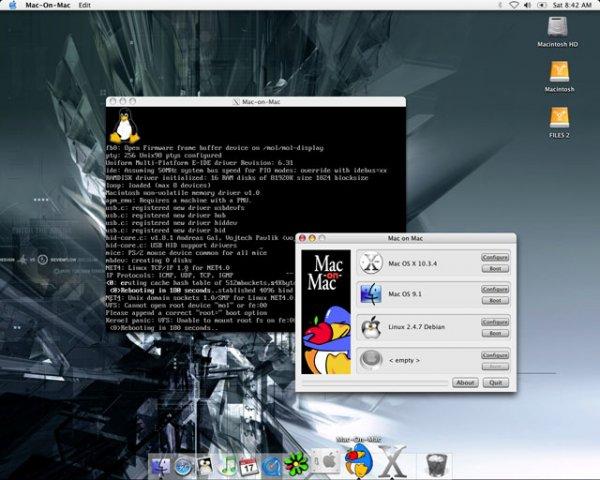The width and height of the screenshot is (600, 480).
Task: Boot Linux 2.4.7 Debian
Action: click(495, 332)
